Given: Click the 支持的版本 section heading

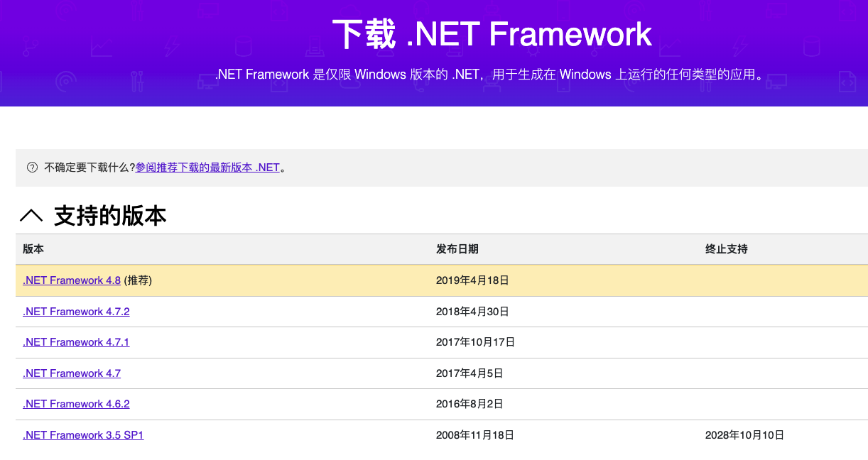Looking at the screenshot, I should (110, 215).
